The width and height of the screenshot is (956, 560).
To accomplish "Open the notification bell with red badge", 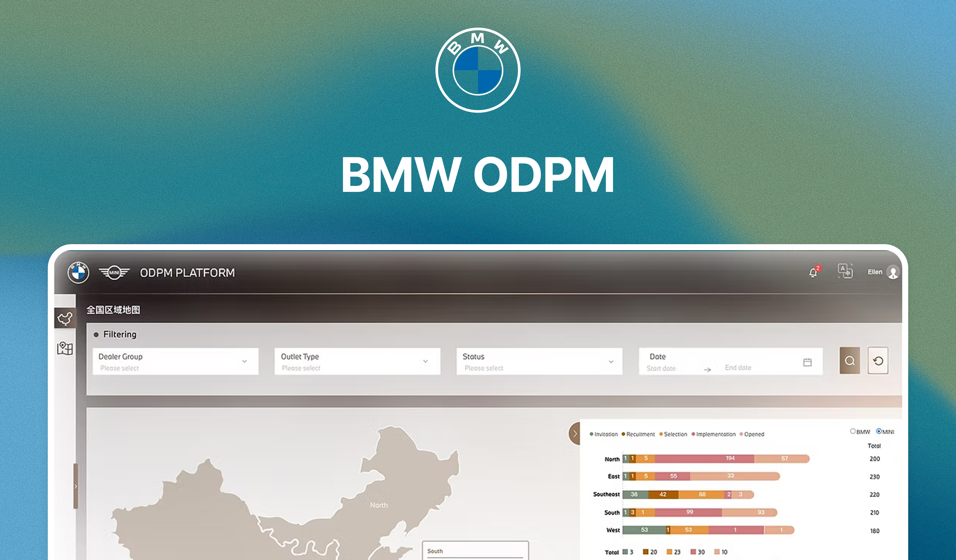I will (813, 272).
